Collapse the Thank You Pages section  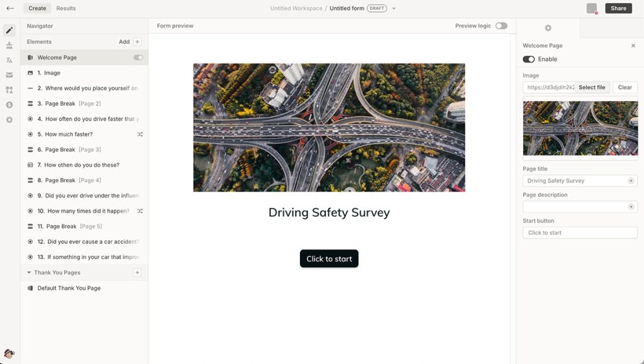point(28,272)
